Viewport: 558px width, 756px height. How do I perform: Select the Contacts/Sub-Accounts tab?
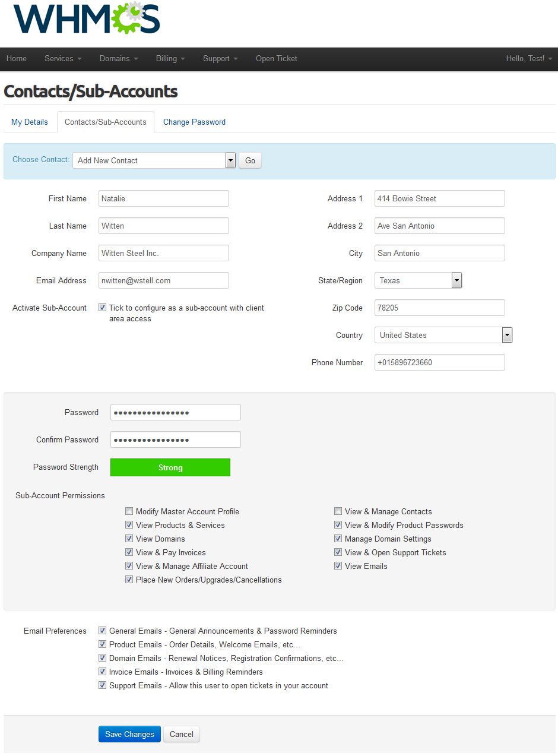click(x=106, y=122)
